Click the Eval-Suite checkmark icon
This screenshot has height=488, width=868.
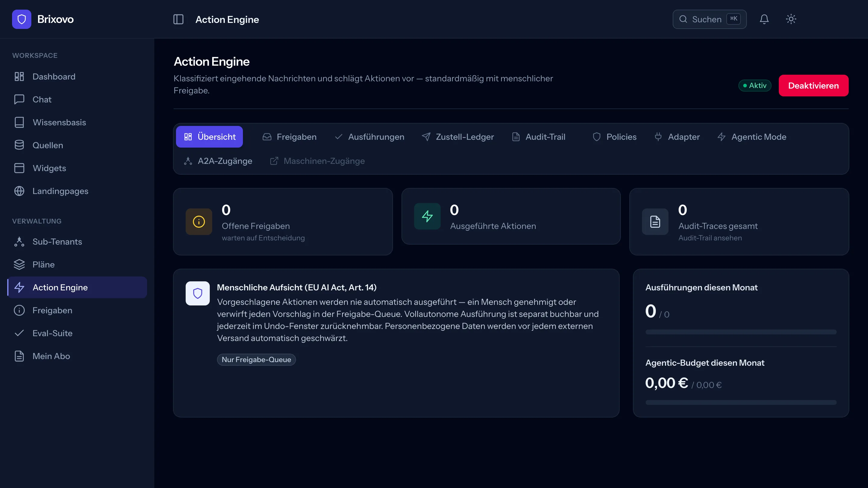pyautogui.click(x=19, y=333)
